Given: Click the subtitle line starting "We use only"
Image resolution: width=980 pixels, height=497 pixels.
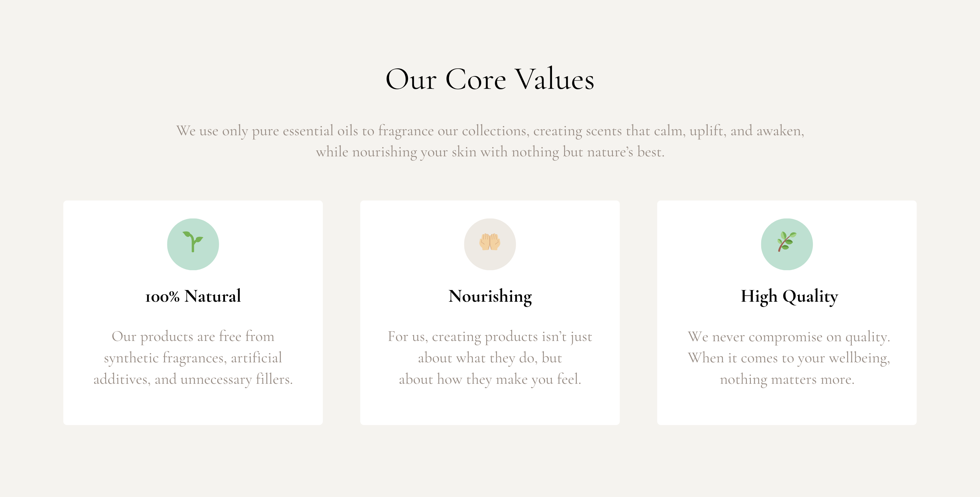Looking at the screenshot, I should pyautogui.click(x=490, y=131).
